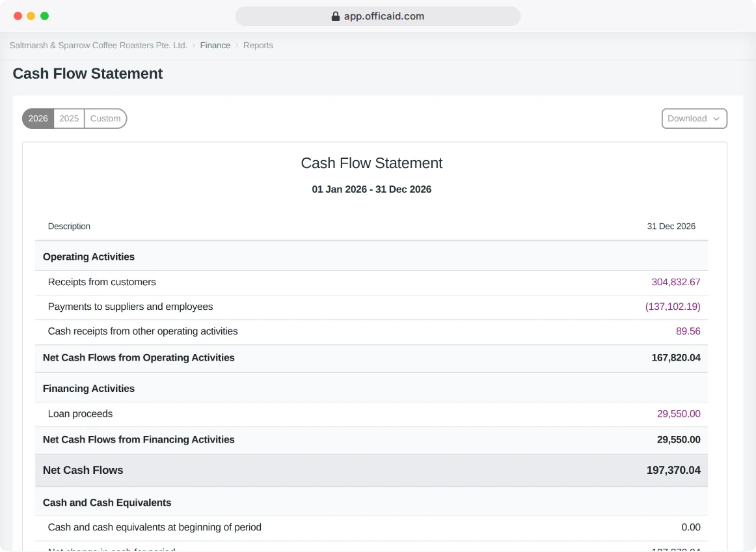Click the green full-screen window button
Viewport: 756px width, 552px height.
[44, 16]
